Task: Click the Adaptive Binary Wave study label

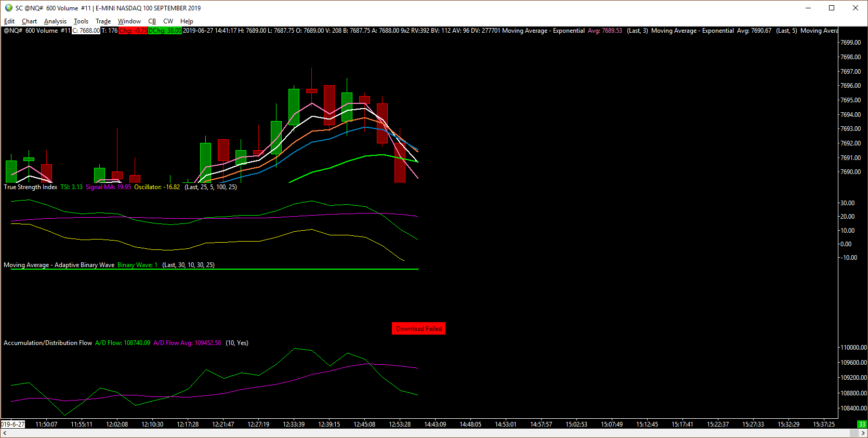Action: [59, 265]
